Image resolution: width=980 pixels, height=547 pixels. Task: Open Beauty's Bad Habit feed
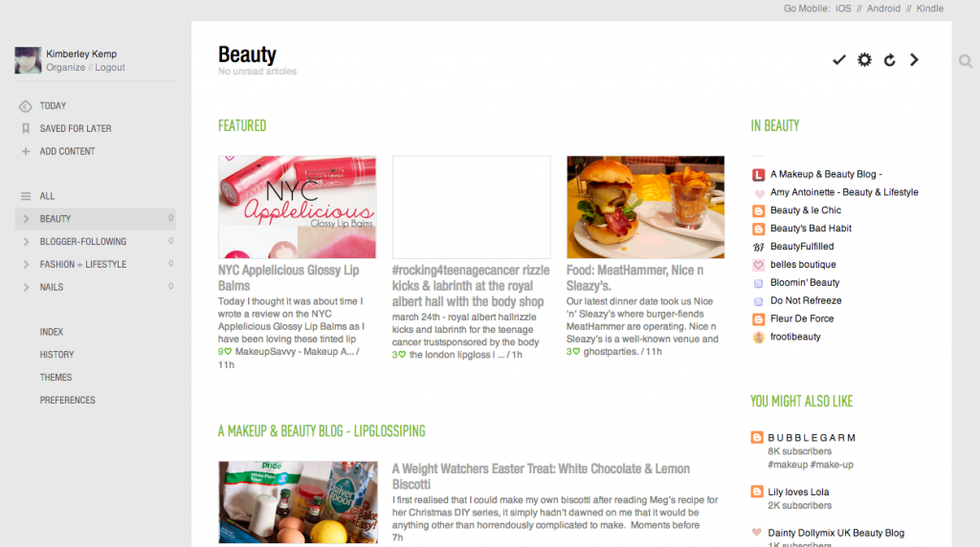coord(811,229)
